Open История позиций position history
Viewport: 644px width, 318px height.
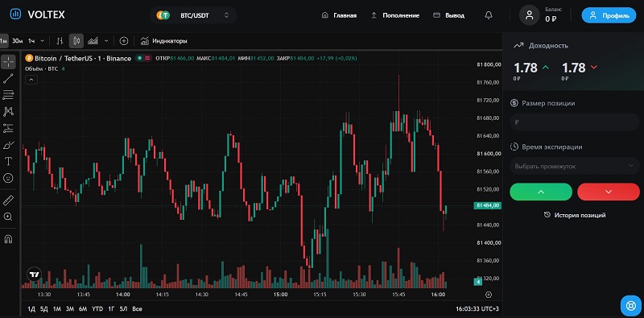(575, 215)
